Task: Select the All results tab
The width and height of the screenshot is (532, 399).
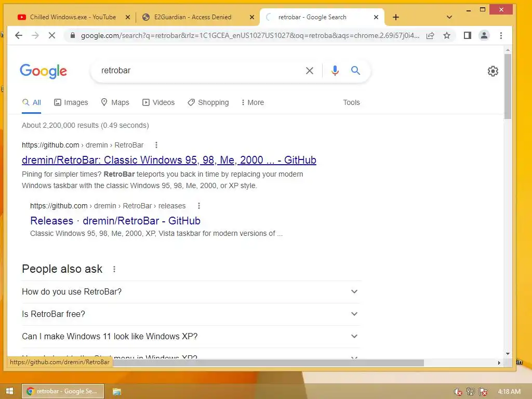Action: click(32, 102)
